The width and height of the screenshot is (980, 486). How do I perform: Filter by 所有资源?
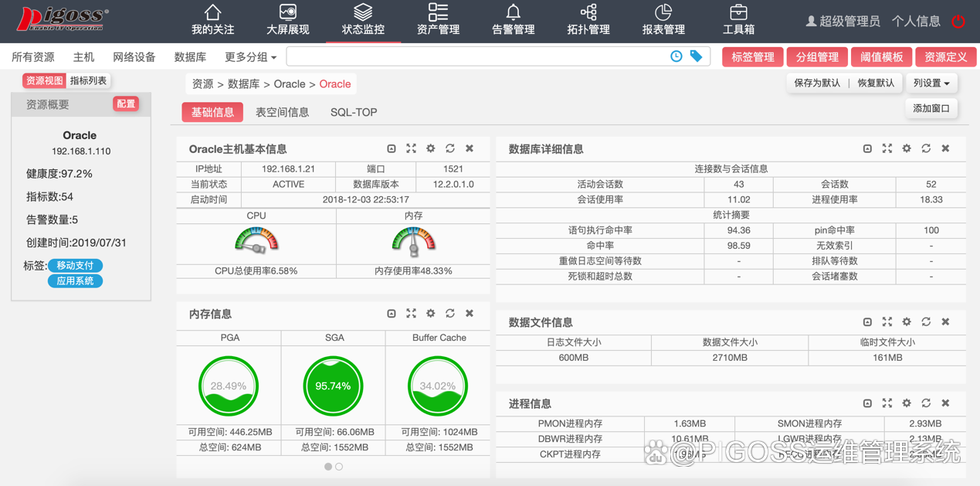pos(33,57)
